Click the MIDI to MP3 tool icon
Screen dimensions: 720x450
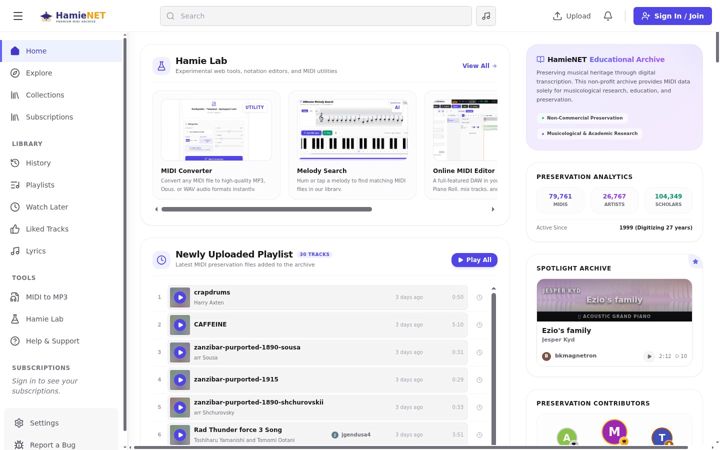click(x=15, y=297)
